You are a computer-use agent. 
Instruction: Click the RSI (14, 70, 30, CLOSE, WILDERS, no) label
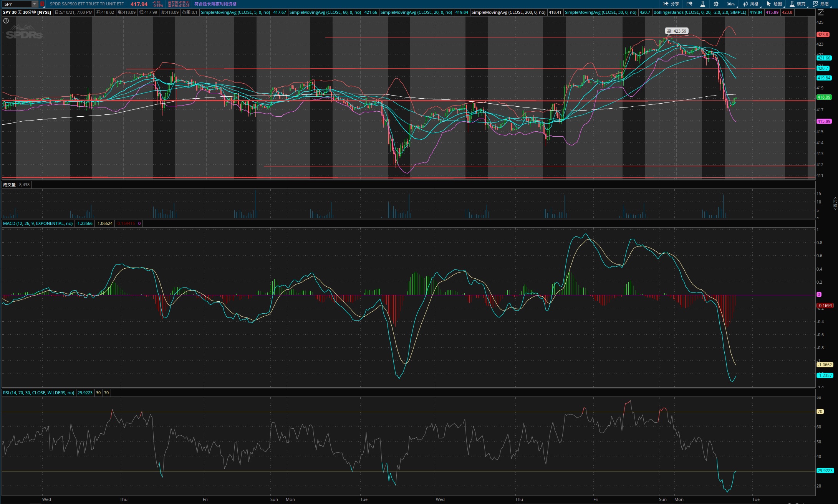click(38, 393)
